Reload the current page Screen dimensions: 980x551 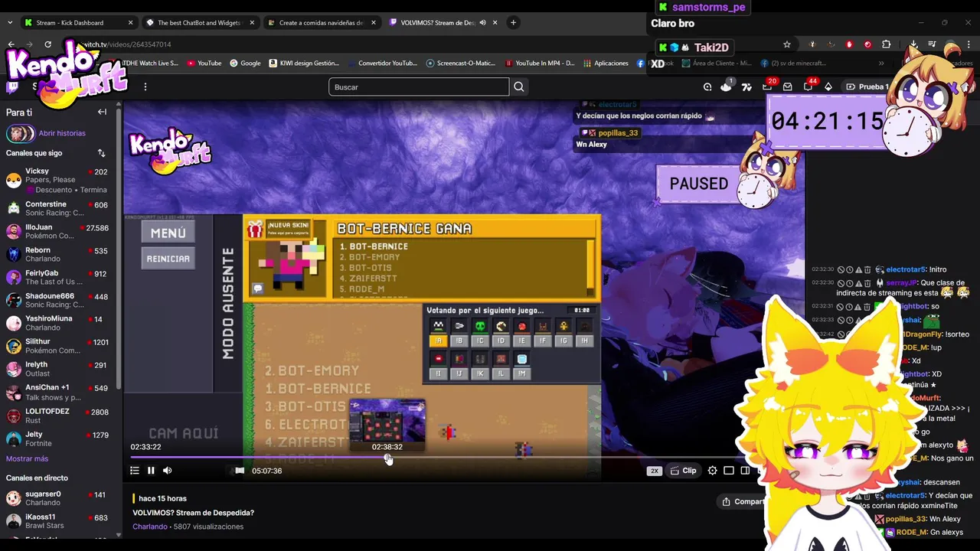click(47, 44)
